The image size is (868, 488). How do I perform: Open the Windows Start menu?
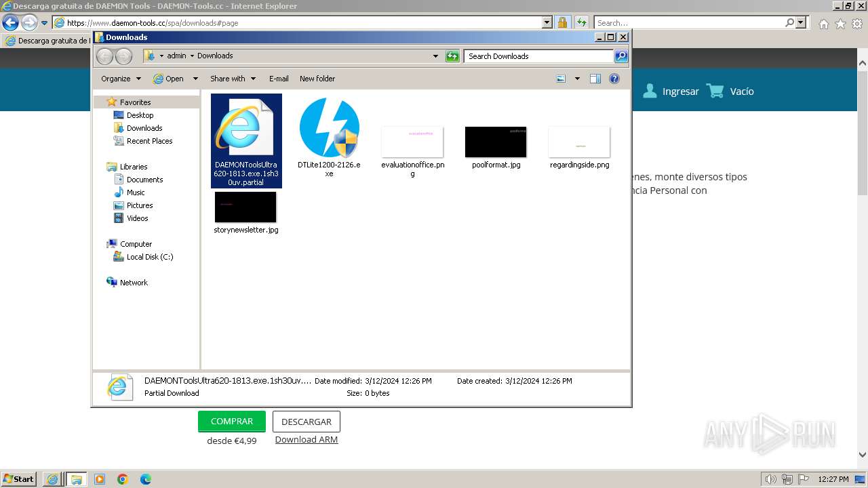point(19,479)
